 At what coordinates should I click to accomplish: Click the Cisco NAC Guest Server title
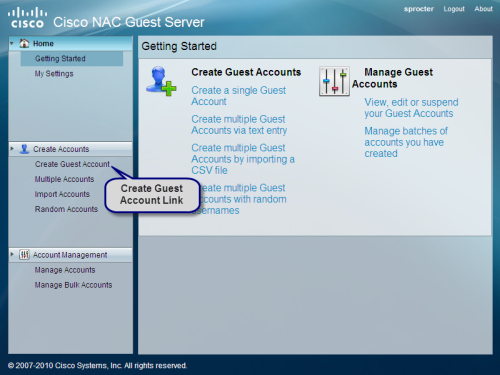(x=129, y=22)
